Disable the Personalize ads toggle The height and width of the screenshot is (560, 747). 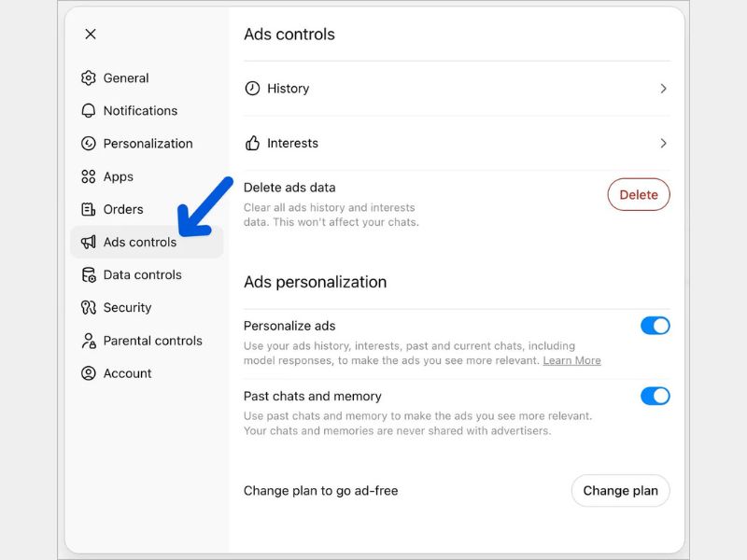(655, 326)
